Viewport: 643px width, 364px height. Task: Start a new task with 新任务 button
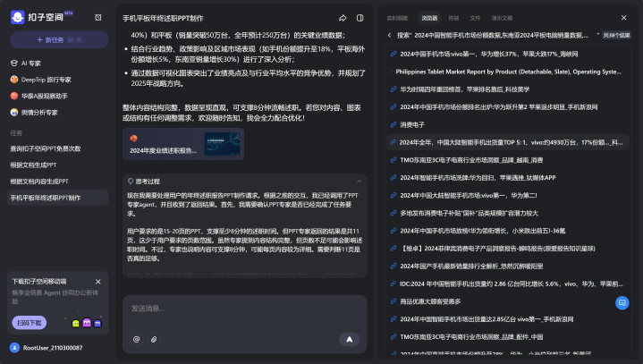(59, 39)
